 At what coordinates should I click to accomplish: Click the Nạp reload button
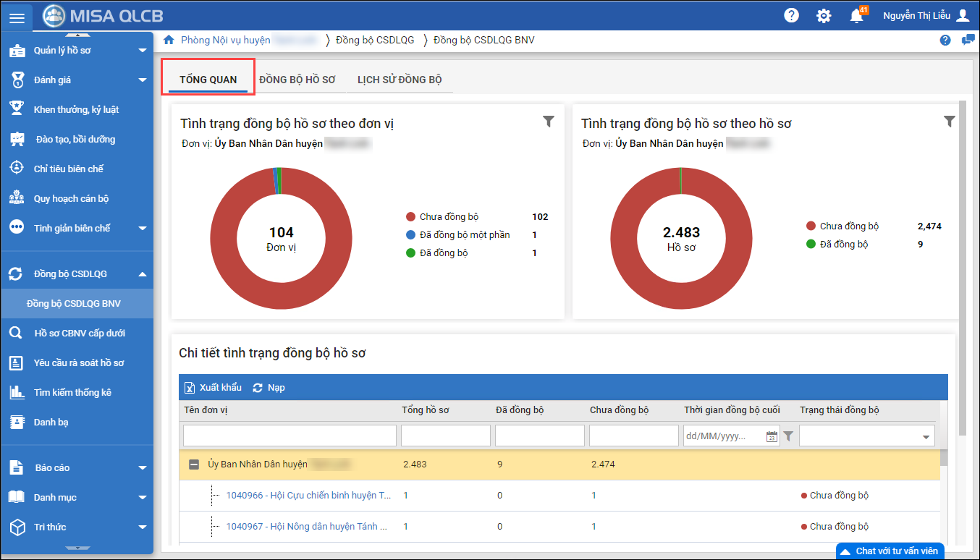(x=269, y=388)
